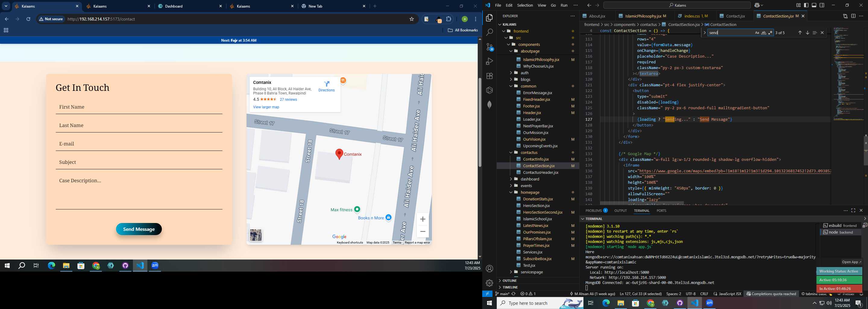Expand the OUTLINE section
The image size is (868, 309).
coord(538,281)
